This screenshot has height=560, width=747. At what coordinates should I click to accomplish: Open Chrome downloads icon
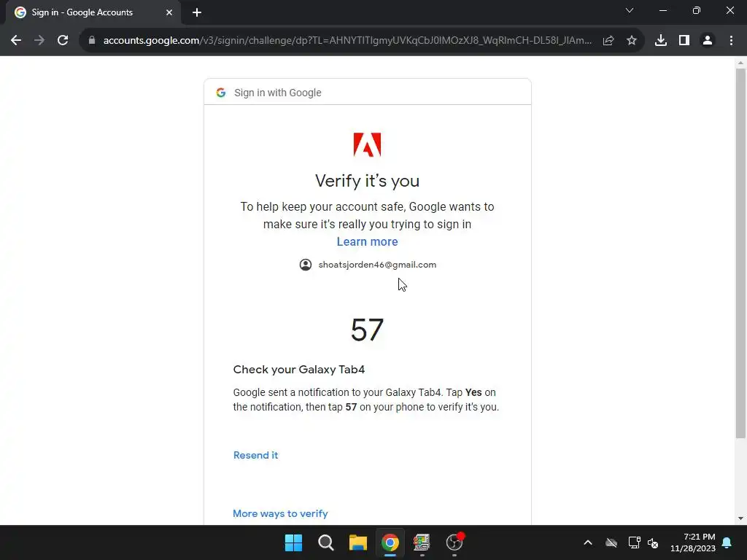[661, 41]
